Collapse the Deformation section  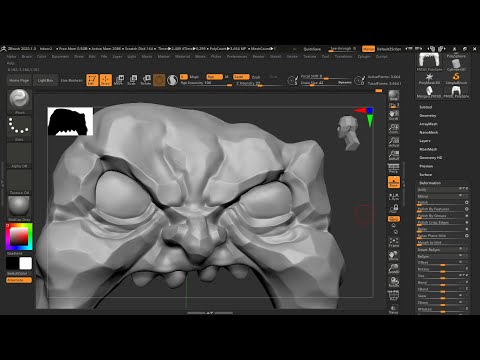pos(430,183)
